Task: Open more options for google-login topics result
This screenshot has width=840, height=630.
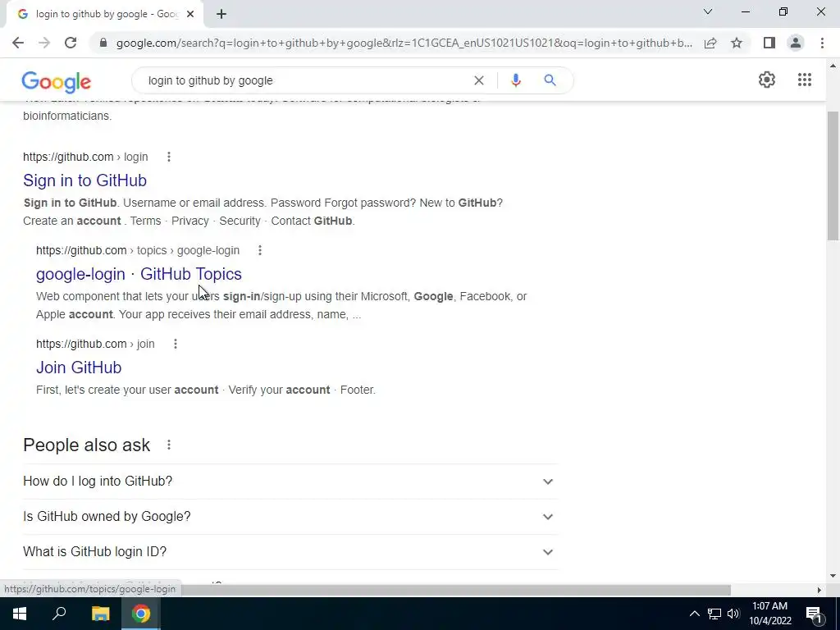Action: click(x=260, y=250)
